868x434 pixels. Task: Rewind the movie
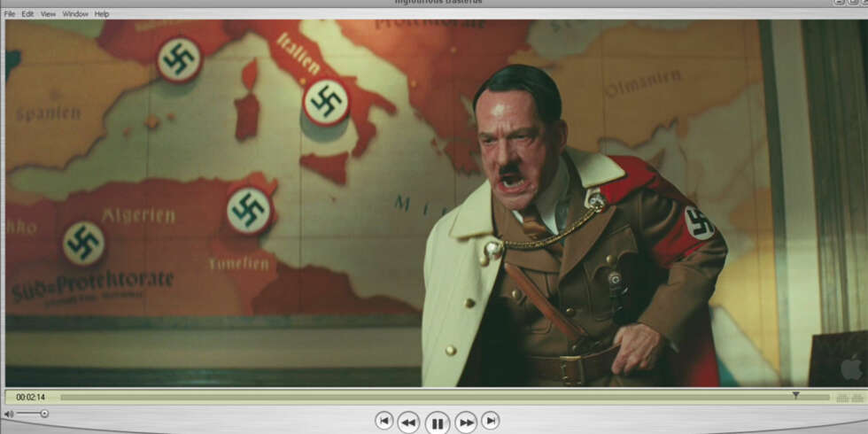(408, 423)
